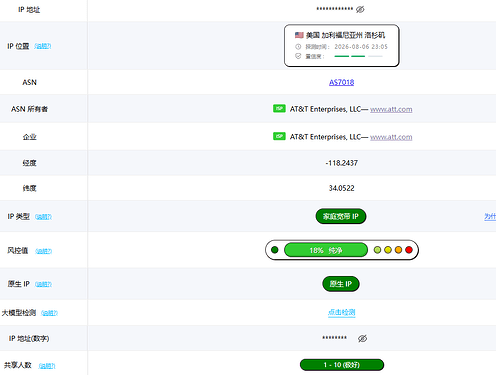Image resolution: width=496 pixels, height=375 pixels.
Task: Click the red dot on risk gauge
Action: [409, 250]
